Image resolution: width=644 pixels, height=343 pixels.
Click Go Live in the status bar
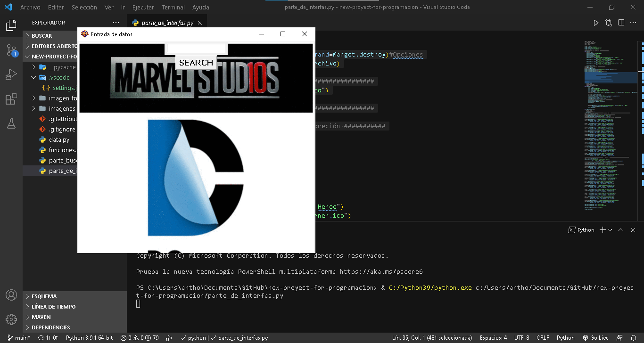click(595, 338)
